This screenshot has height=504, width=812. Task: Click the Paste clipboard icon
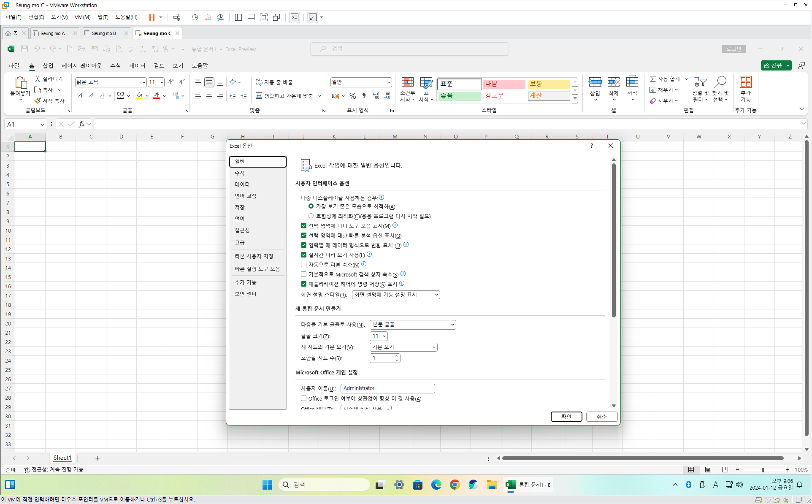(x=20, y=82)
